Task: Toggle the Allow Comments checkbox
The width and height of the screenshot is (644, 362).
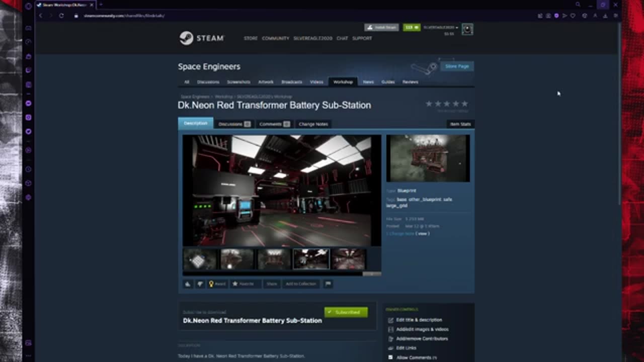Action: pyautogui.click(x=391, y=357)
